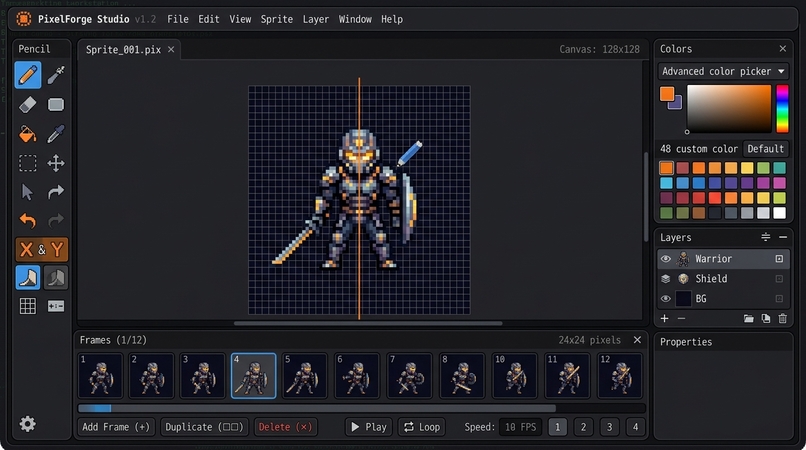Select the Paint Bucket fill tool
The image size is (806, 450).
tap(28, 134)
